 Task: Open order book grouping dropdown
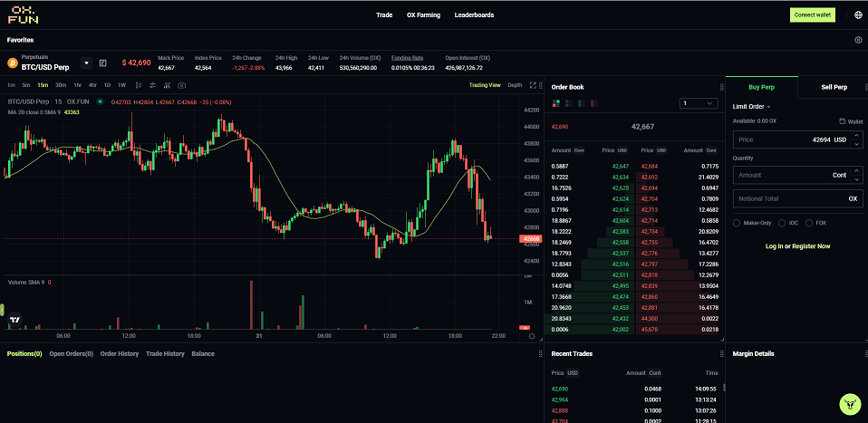coord(699,103)
